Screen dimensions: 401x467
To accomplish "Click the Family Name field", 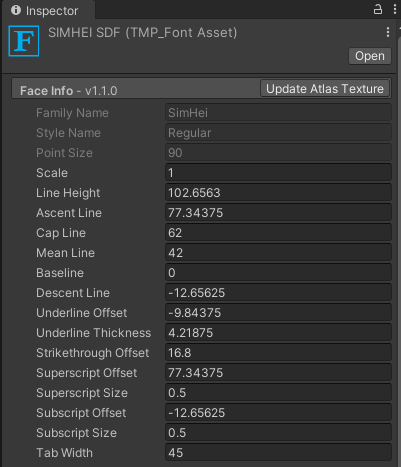I will coord(278,113).
